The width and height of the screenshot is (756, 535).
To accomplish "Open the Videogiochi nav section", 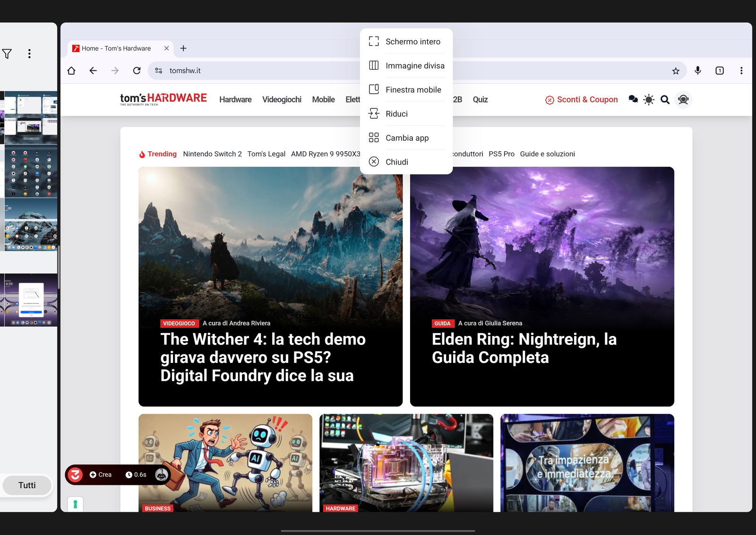I will [x=282, y=100].
